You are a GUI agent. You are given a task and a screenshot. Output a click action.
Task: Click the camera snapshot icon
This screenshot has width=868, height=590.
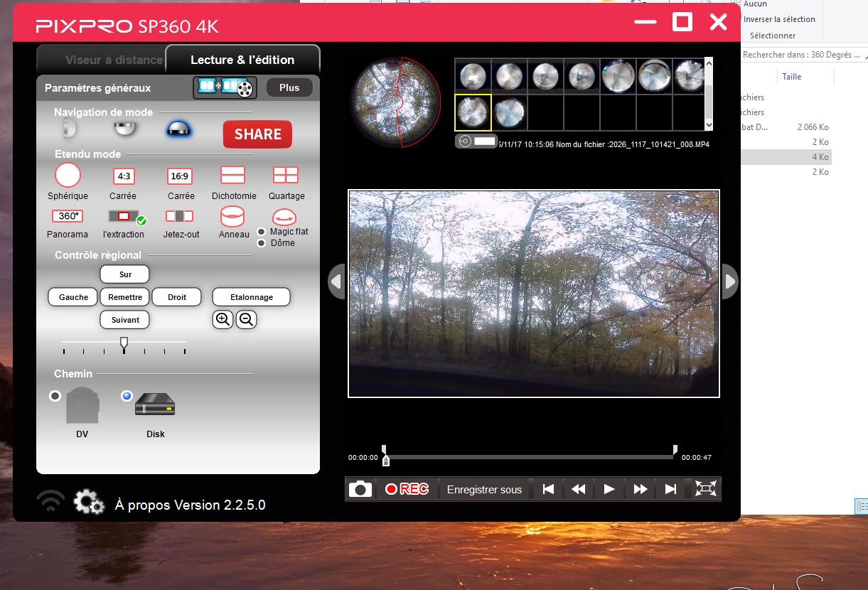360,489
